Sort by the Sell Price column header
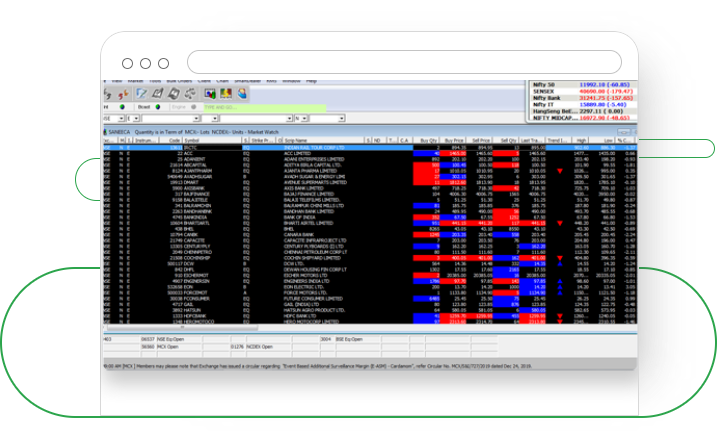Viewport: 717px width, 442px height. 480,140
